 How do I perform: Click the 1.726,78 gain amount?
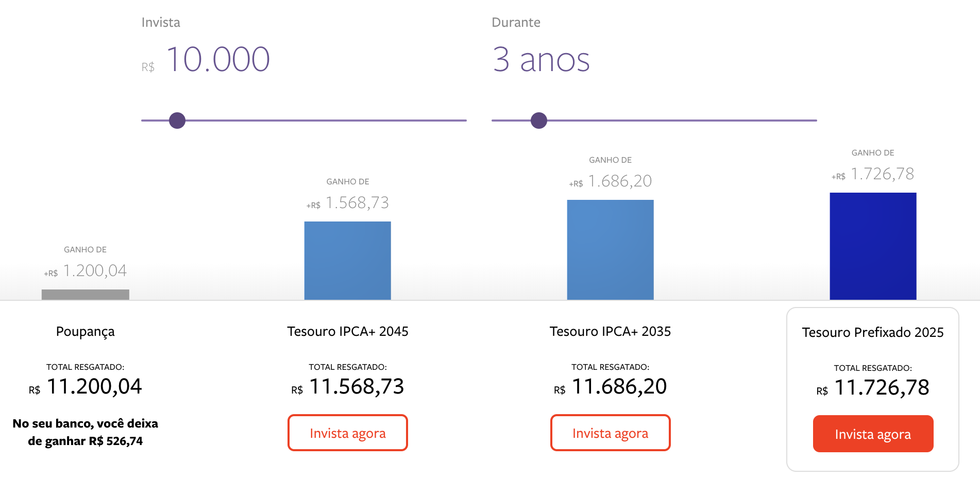click(x=882, y=174)
